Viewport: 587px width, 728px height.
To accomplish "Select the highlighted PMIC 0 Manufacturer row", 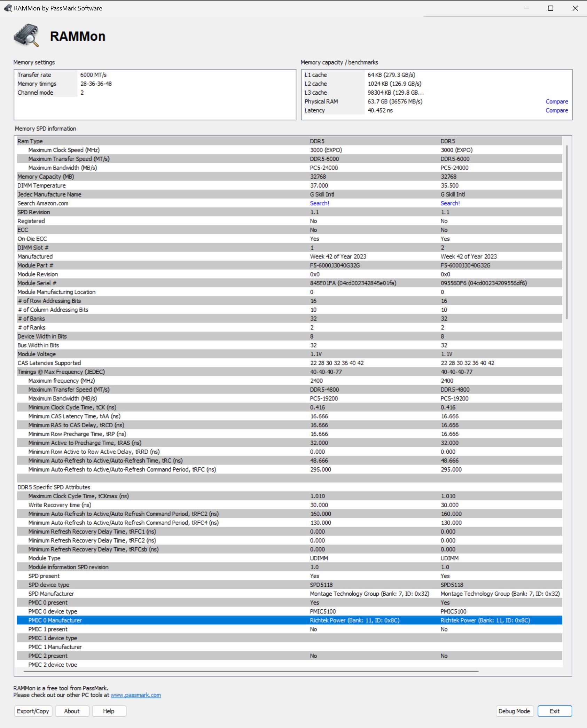I will (289, 620).
